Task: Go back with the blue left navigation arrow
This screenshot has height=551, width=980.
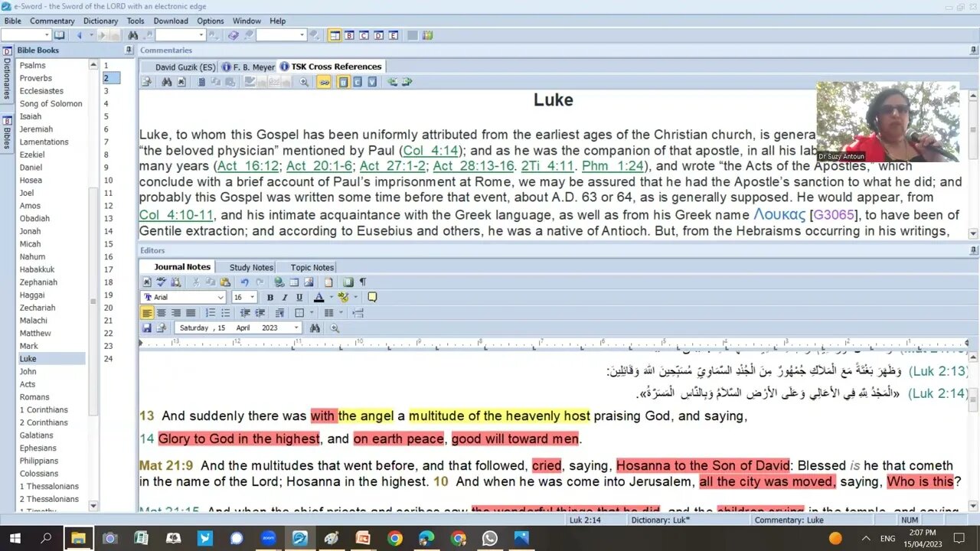Action: pos(80,35)
